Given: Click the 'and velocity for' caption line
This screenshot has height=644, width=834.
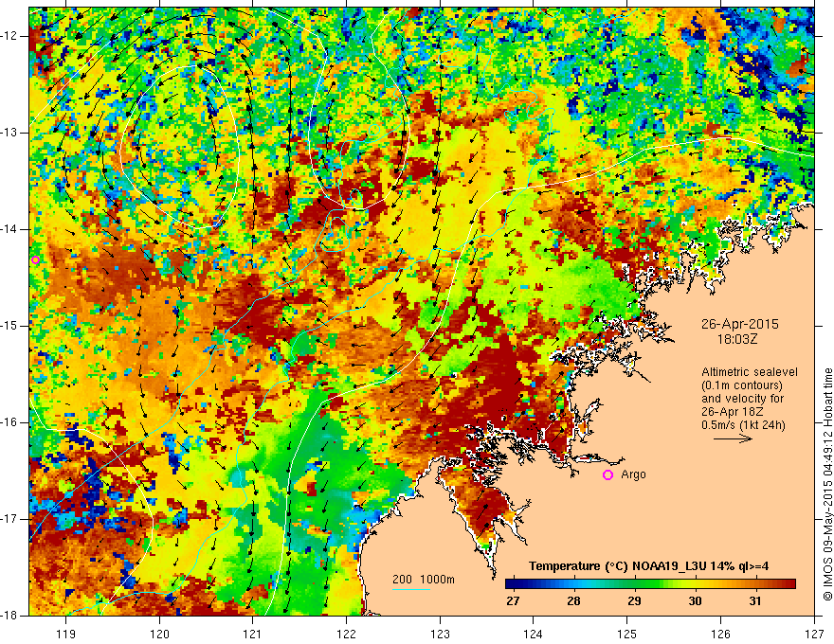Looking at the screenshot, I should tap(742, 399).
